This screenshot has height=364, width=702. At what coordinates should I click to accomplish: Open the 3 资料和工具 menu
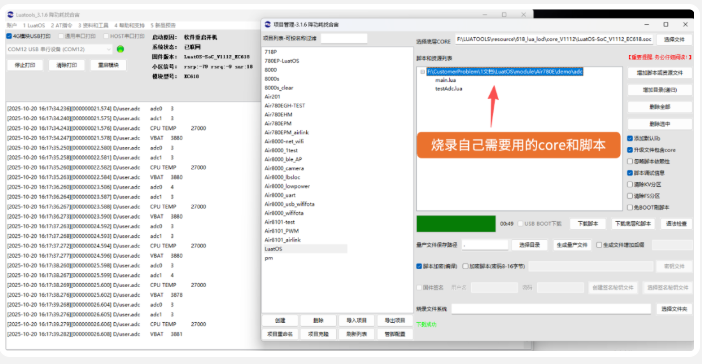tap(93, 26)
